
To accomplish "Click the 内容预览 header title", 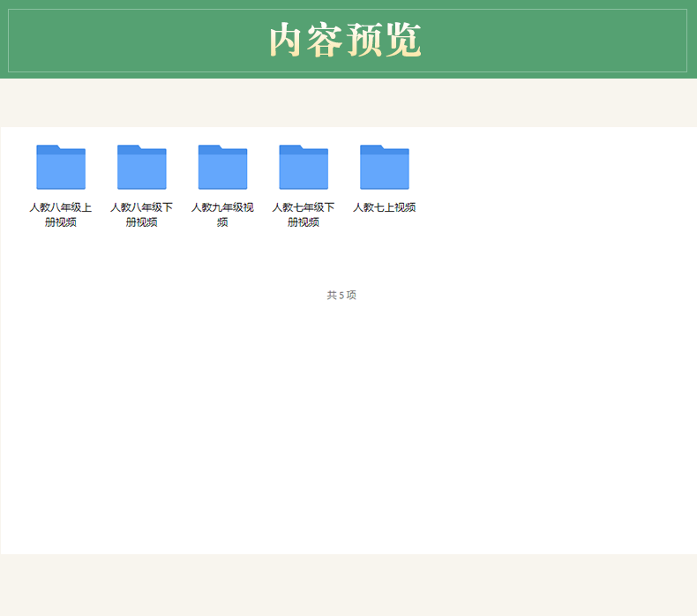I will 345,40.
